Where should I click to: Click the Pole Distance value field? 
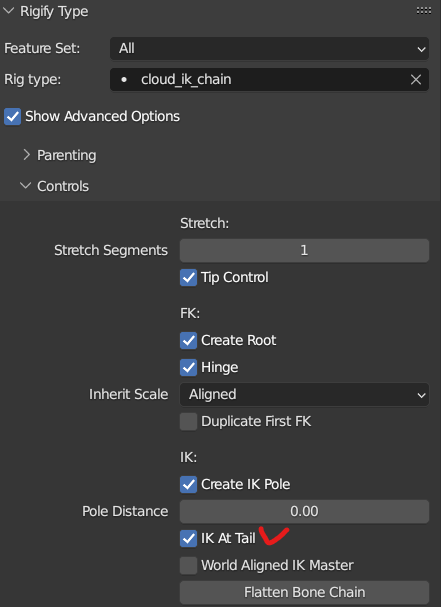click(x=304, y=511)
